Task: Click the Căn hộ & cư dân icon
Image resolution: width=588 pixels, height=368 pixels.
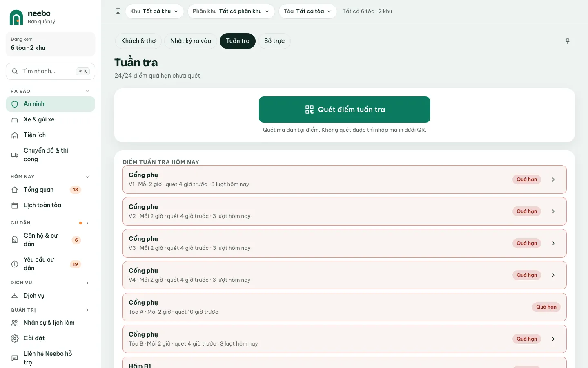Action: (x=15, y=240)
